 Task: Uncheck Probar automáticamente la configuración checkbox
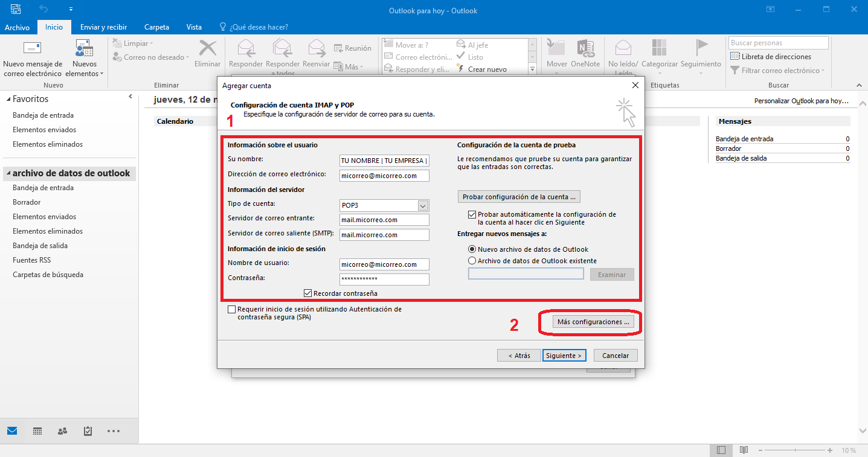472,214
